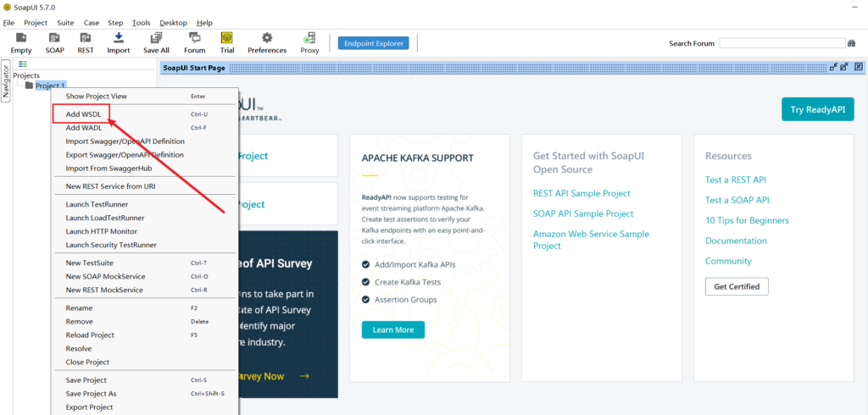Open the Help menu
Screen dimensions: 868x415
[204, 23]
